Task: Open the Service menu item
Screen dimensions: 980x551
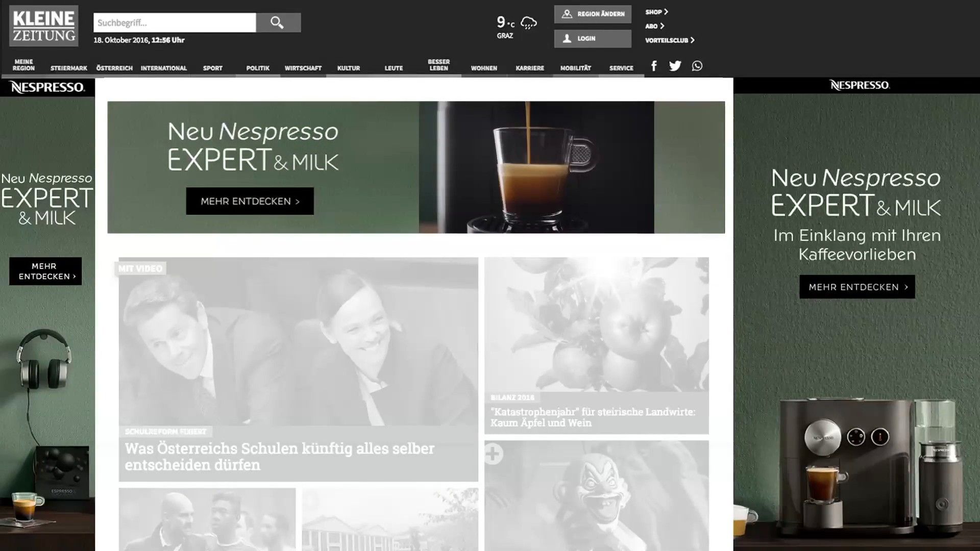Action: click(621, 68)
